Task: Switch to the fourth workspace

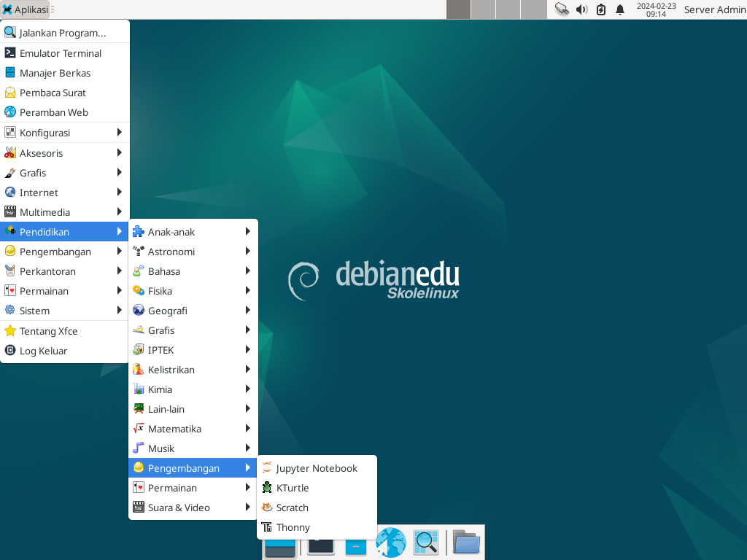Action: 533,9
